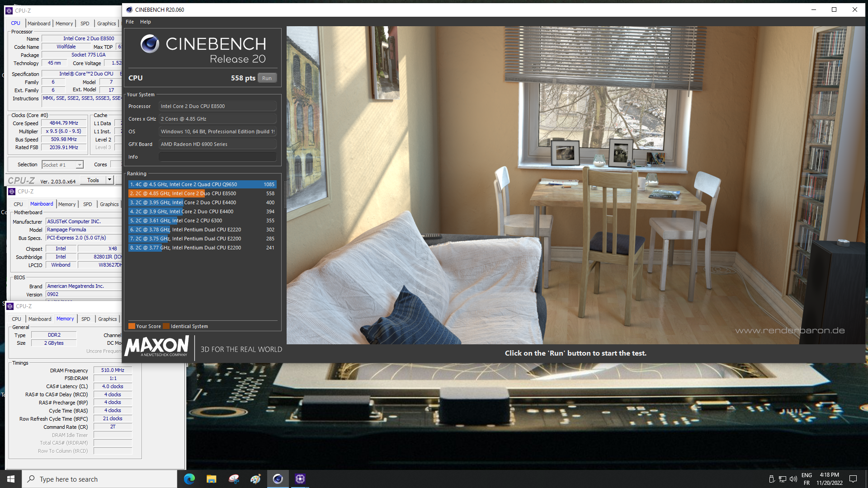The width and height of the screenshot is (868, 488).
Task: Open the File menu in Cinebench
Action: (130, 22)
